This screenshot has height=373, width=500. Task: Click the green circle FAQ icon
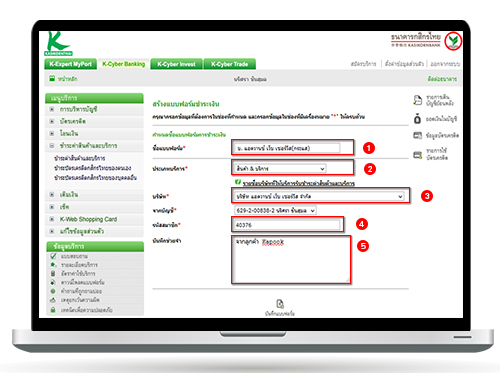[53, 291]
